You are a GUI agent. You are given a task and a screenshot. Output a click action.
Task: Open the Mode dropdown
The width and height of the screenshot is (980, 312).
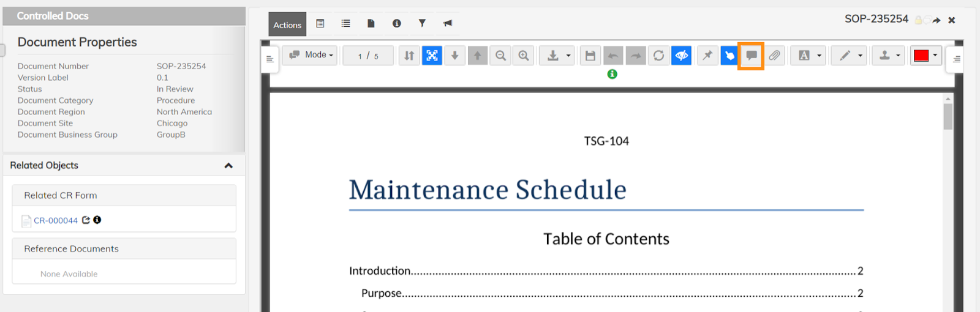311,55
